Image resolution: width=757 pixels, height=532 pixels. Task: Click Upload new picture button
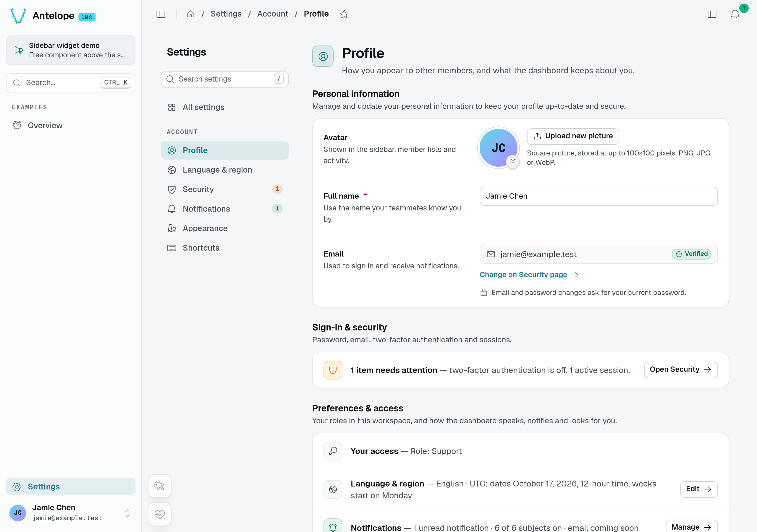(573, 136)
